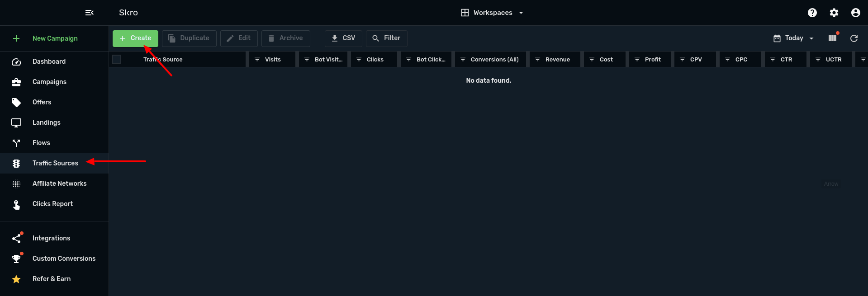
Task: Open the column settings icon
Action: (x=832, y=38)
